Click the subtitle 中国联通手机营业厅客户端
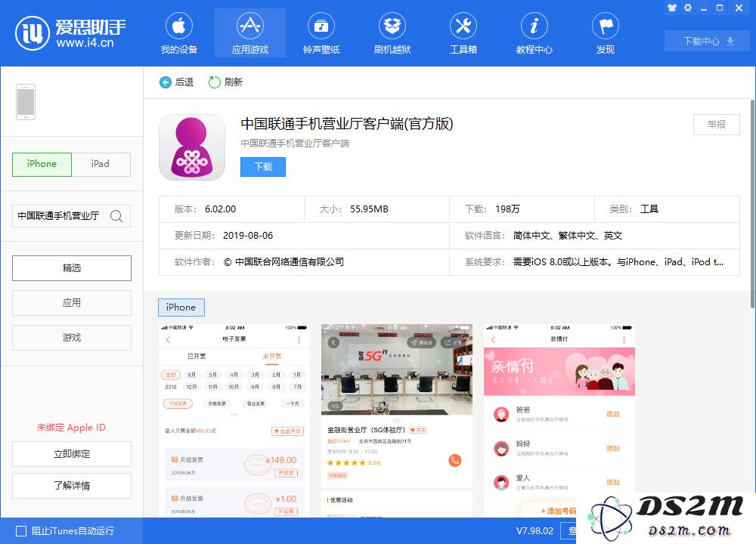 pos(295,144)
